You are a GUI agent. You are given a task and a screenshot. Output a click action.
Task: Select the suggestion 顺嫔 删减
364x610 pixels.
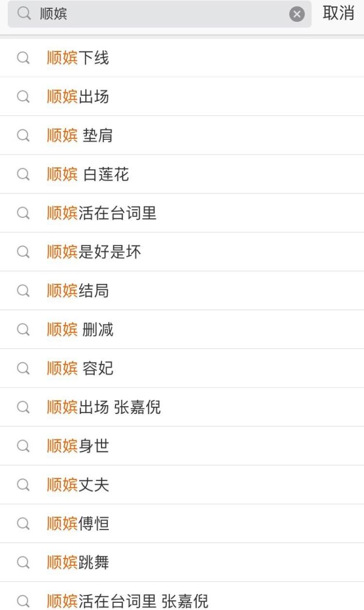point(80,330)
